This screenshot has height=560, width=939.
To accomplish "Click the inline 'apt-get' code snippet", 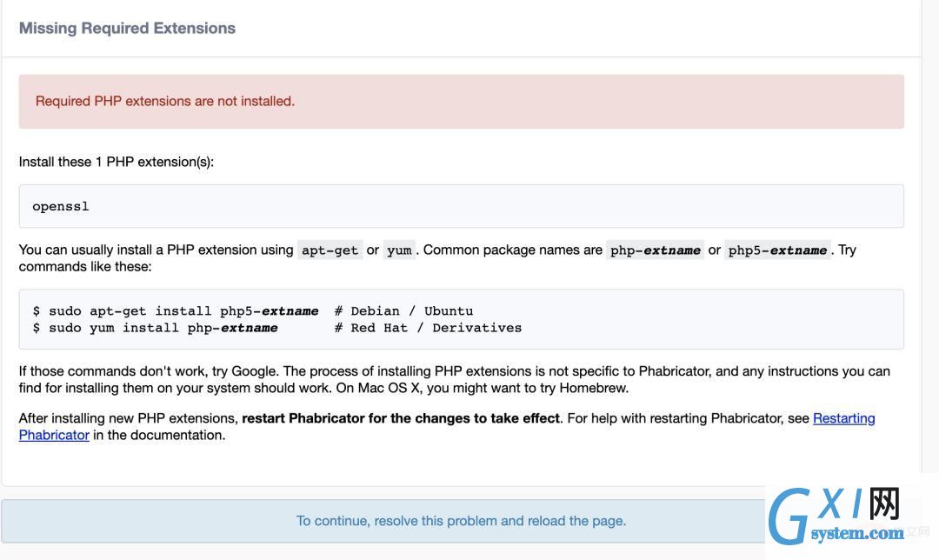I will tap(330, 250).
